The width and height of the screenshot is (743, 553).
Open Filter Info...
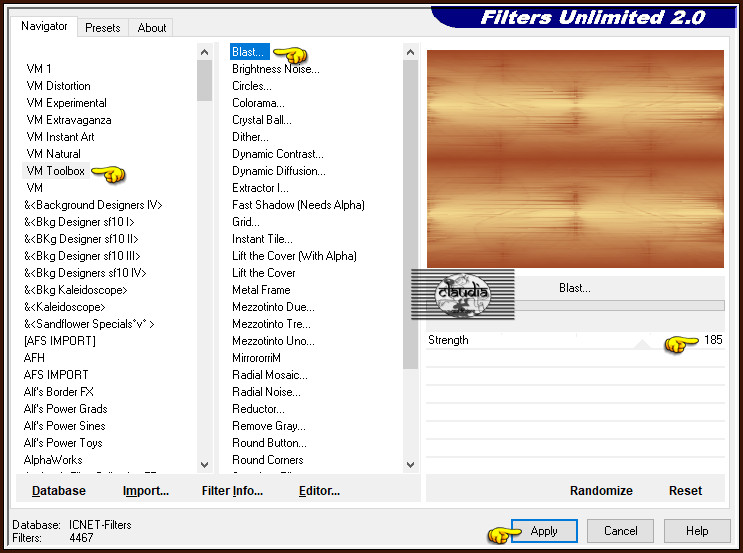(232, 490)
